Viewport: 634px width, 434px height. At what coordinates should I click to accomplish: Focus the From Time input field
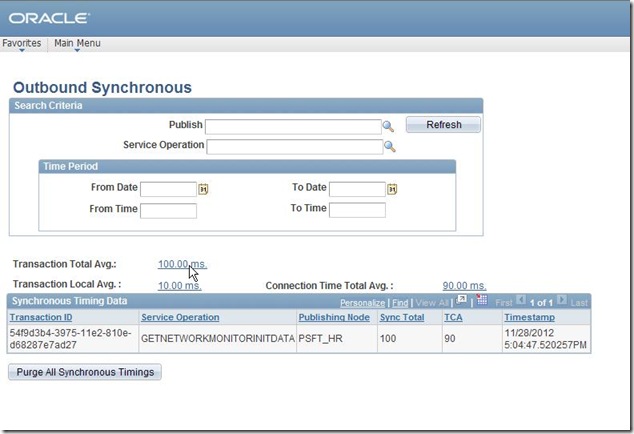(x=168, y=210)
